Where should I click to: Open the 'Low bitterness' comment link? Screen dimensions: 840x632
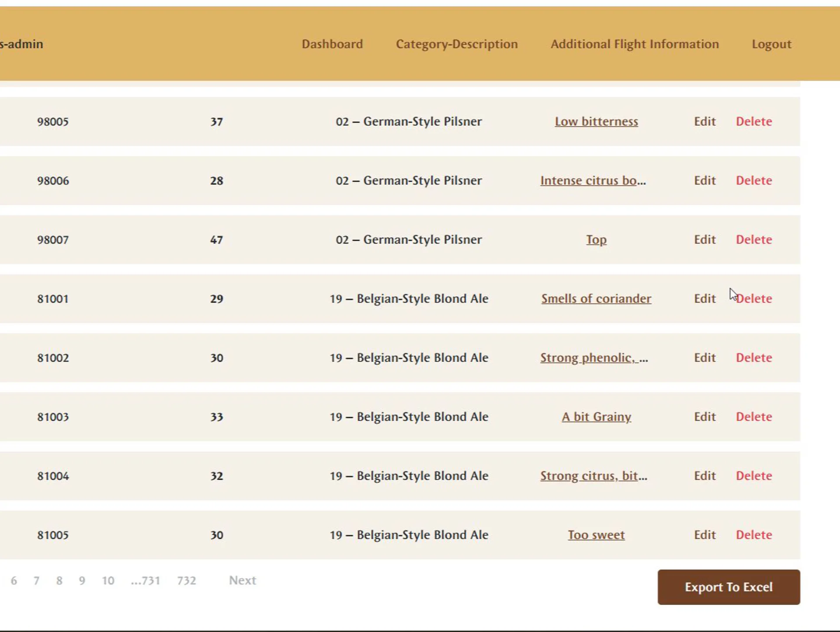(596, 121)
